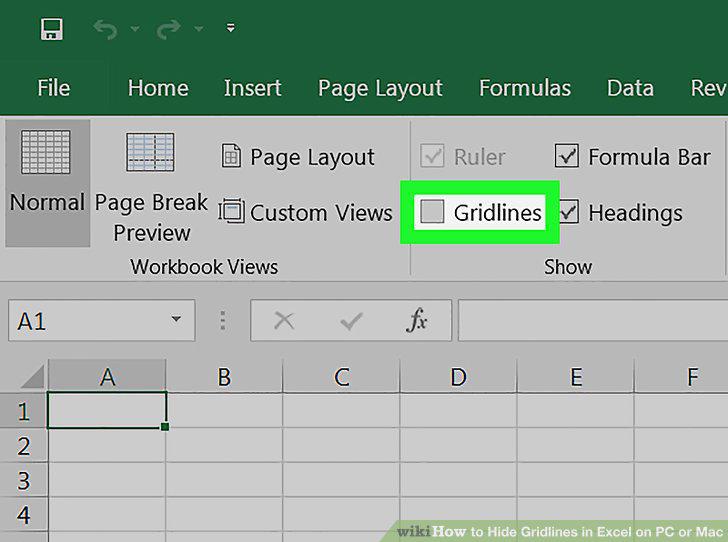Select column C header

341,376
